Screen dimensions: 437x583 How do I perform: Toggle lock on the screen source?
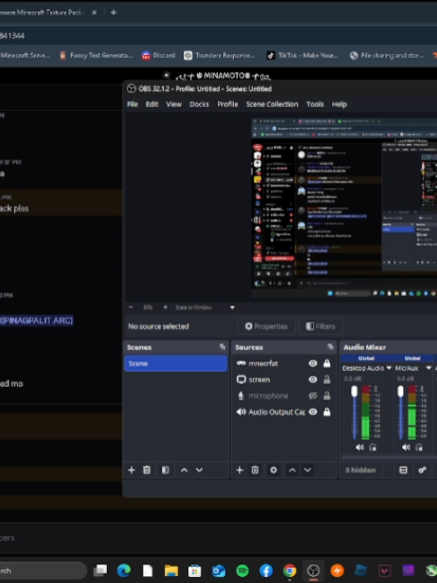(x=327, y=380)
